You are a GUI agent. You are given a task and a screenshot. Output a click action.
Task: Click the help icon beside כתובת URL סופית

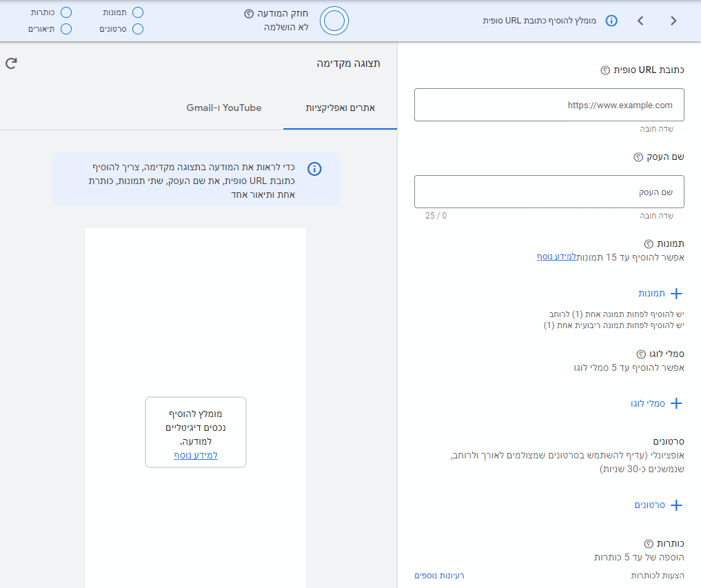click(x=605, y=70)
